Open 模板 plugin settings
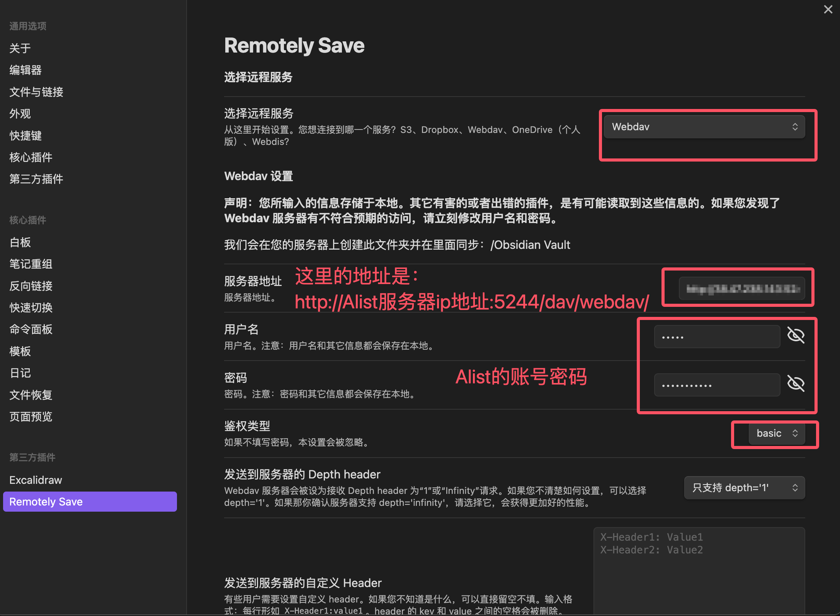 pyautogui.click(x=90, y=351)
